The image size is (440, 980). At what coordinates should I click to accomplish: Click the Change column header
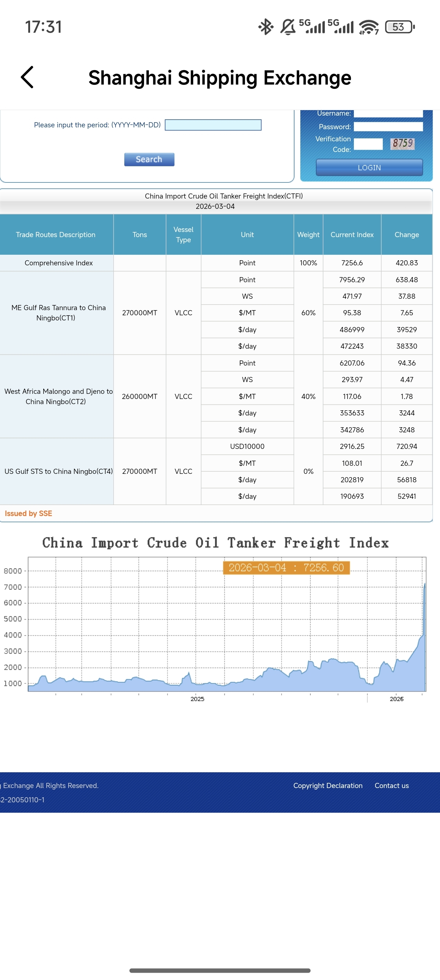pyautogui.click(x=407, y=235)
